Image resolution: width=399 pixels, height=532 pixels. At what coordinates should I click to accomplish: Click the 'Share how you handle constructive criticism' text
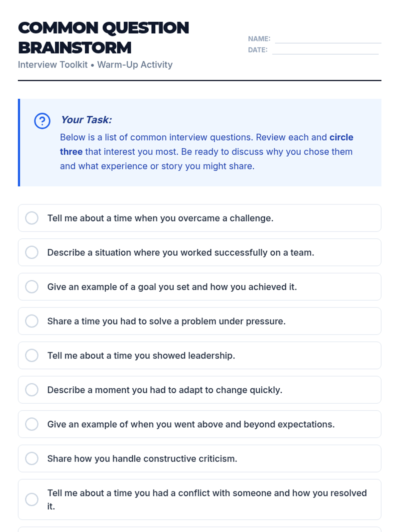tap(142, 459)
